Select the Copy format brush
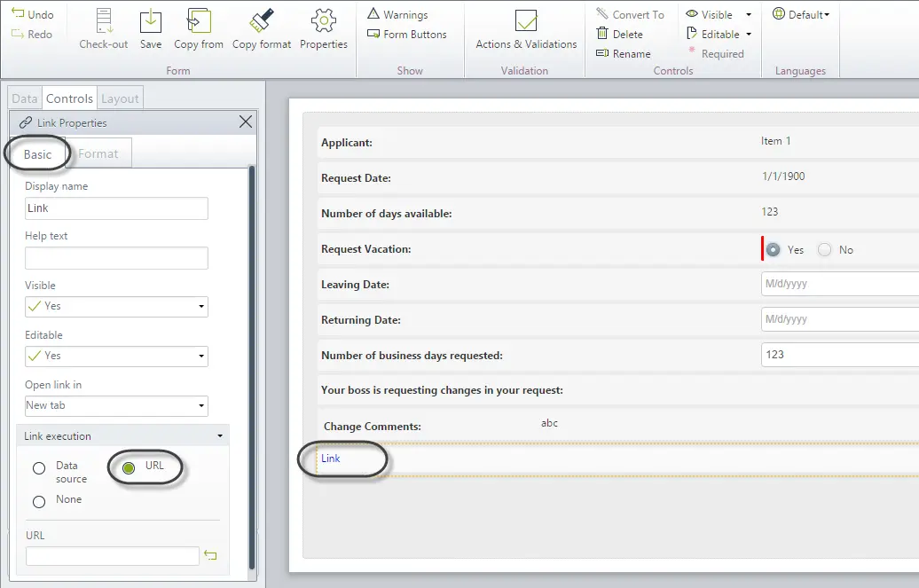Viewport: 919px width, 588px height. (x=262, y=21)
